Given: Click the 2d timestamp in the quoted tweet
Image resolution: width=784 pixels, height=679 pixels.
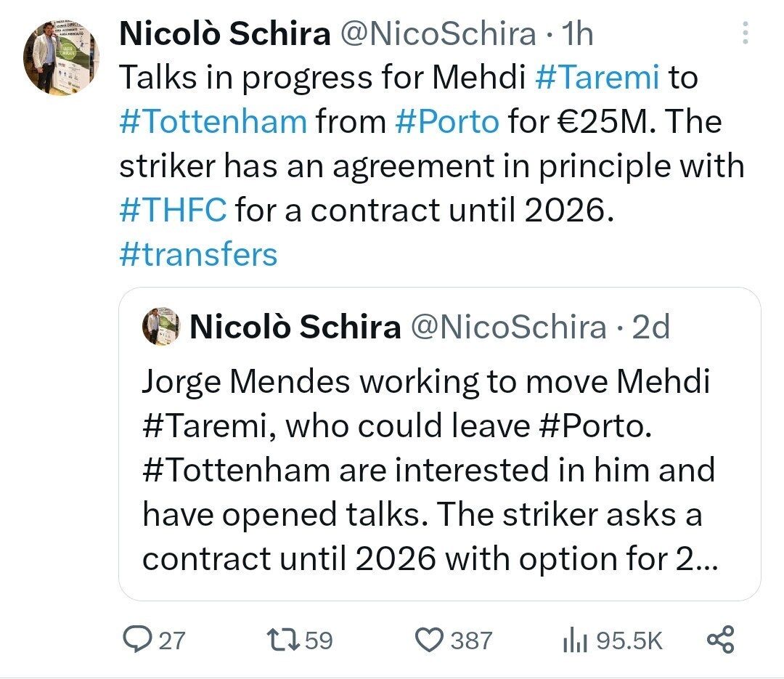Looking at the screenshot, I should (650, 328).
